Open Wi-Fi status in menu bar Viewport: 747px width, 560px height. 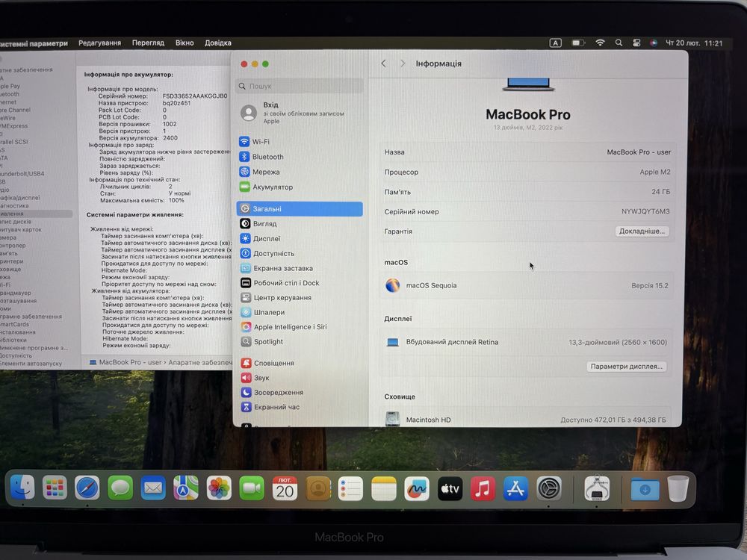click(x=600, y=43)
